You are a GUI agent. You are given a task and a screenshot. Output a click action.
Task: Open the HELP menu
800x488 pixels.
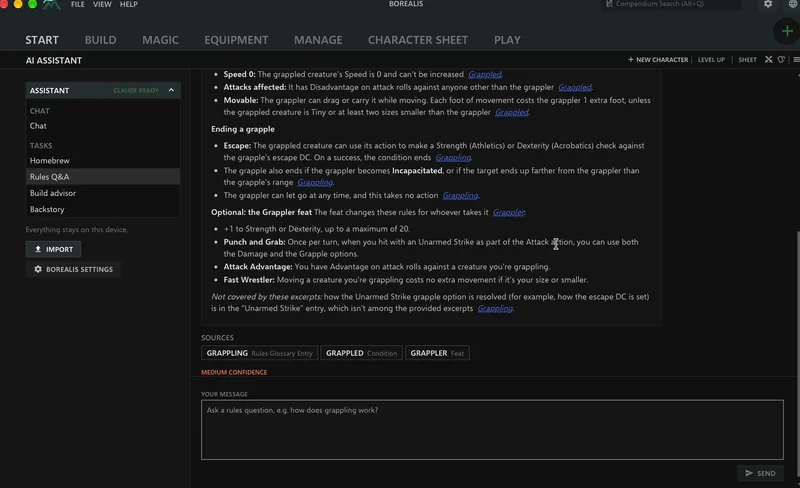point(129,4)
